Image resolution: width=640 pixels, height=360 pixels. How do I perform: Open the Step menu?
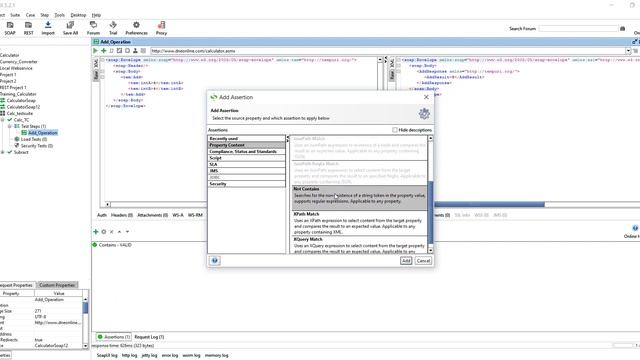[44, 15]
